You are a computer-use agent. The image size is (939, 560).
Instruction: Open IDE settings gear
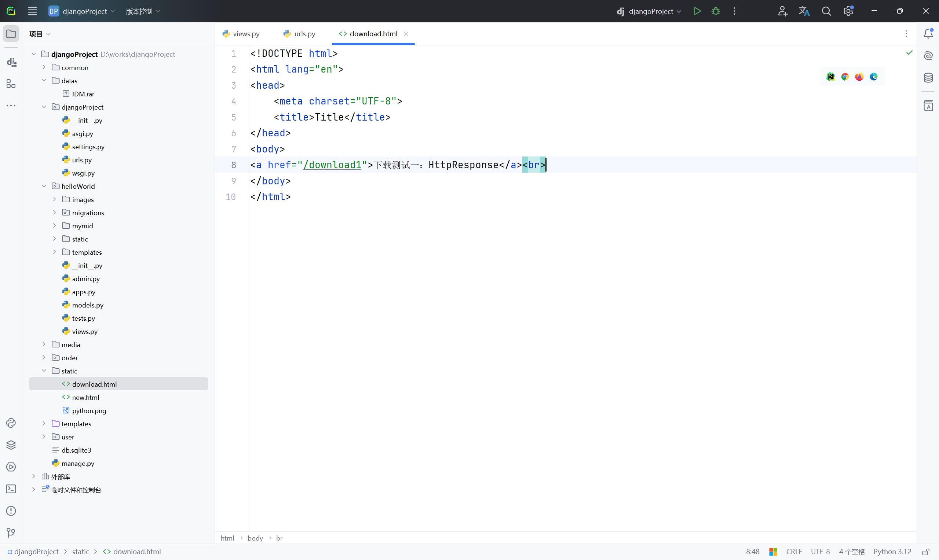pos(848,11)
